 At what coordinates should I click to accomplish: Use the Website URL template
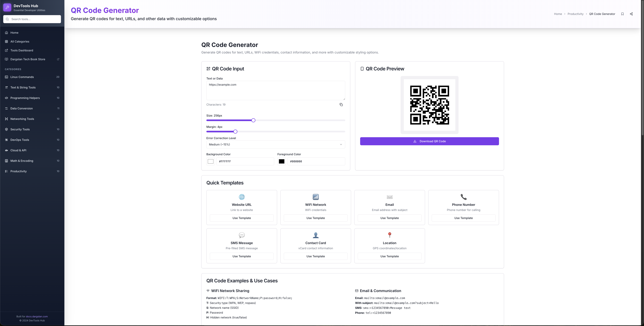coord(242,218)
